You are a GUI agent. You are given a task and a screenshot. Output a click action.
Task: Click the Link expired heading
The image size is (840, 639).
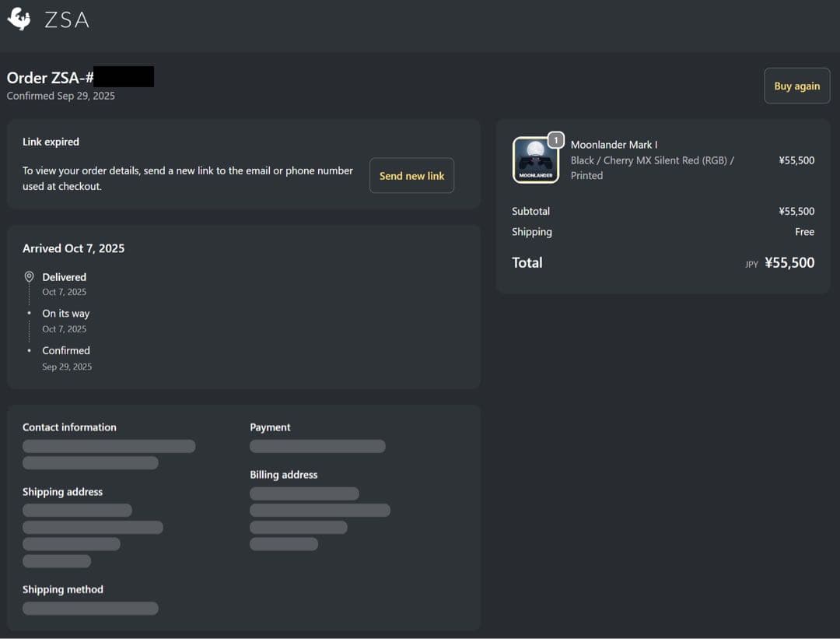pos(51,142)
